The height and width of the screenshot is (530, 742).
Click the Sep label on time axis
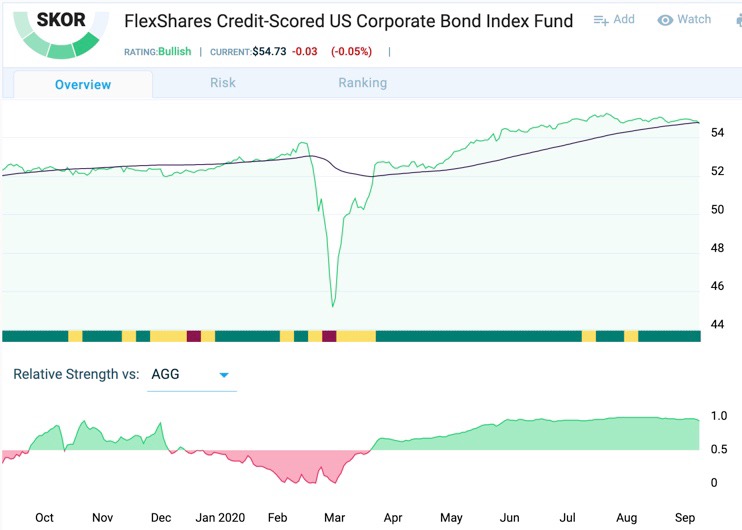coord(685,517)
